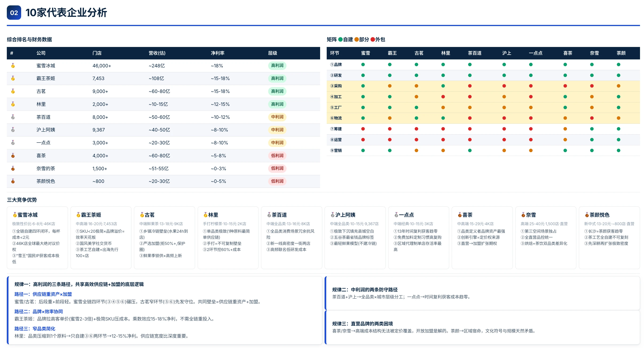Click the 喜茶 dot in the ⑧运营 row
This screenshot has height=348, width=644.
pyautogui.click(x=565, y=140)
